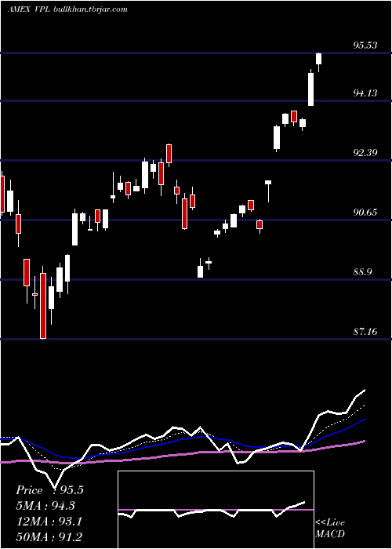Click the 94.13 price level label

tap(365, 93)
